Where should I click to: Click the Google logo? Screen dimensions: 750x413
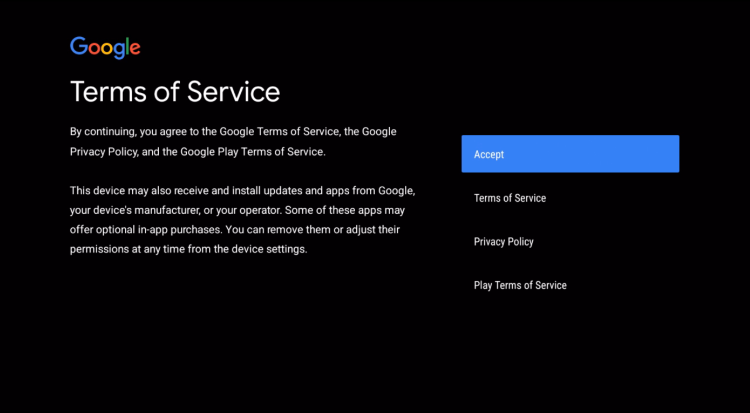click(105, 48)
